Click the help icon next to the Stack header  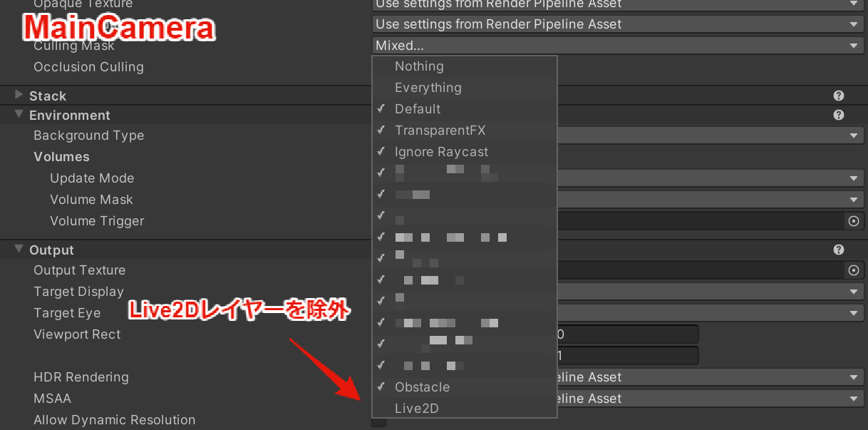[839, 95]
